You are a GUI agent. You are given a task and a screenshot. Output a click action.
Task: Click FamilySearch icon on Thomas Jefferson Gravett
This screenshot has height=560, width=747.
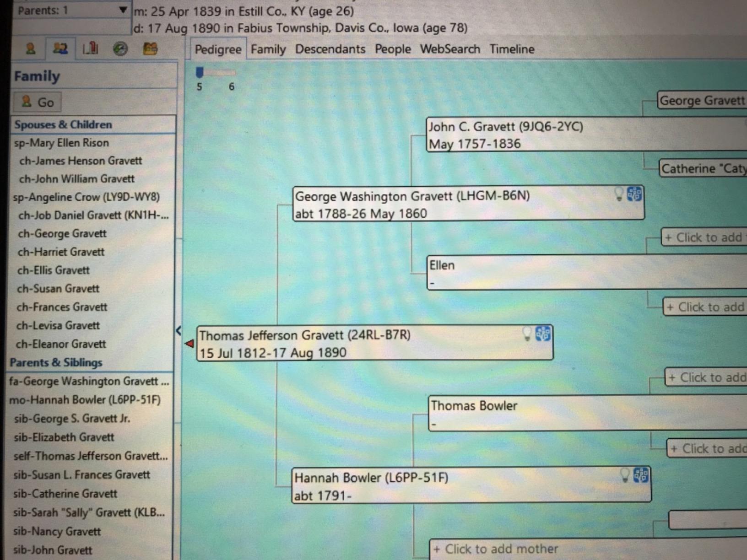(x=543, y=334)
